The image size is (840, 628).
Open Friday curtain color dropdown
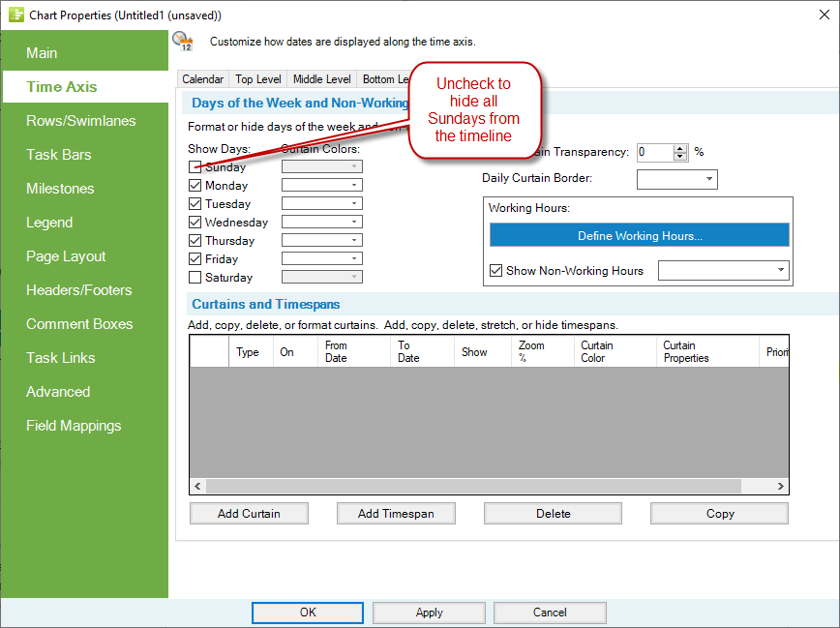pos(322,258)
